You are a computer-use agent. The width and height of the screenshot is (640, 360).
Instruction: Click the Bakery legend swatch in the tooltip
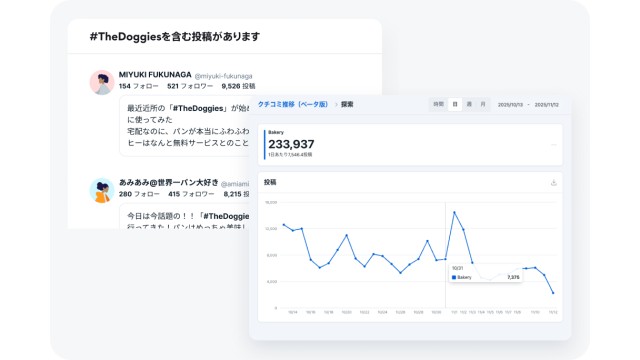click(454, 278)
